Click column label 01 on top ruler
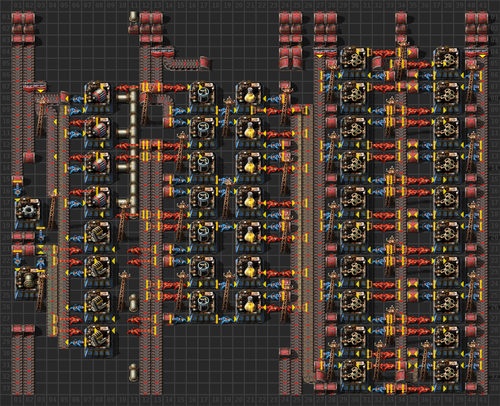 [17, 5]
